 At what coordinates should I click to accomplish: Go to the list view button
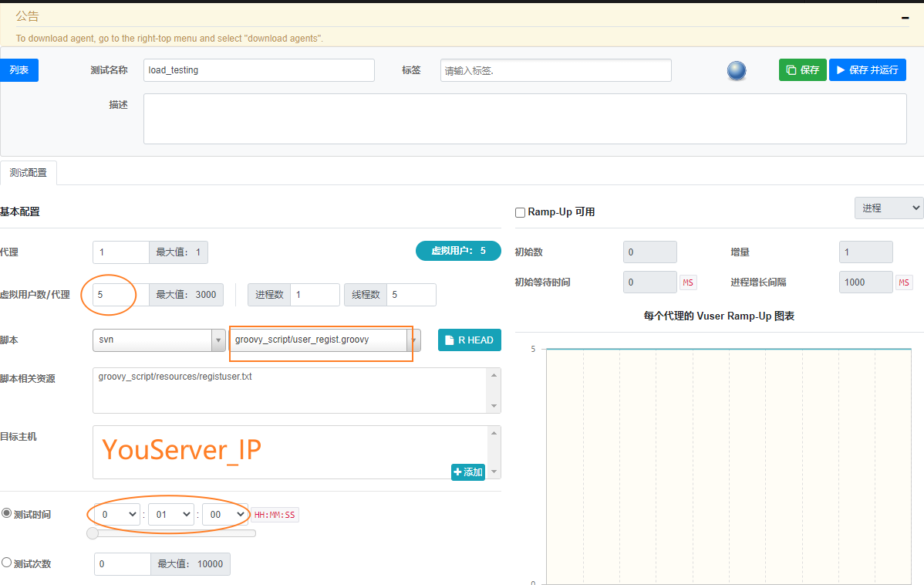tap(19, 70)
